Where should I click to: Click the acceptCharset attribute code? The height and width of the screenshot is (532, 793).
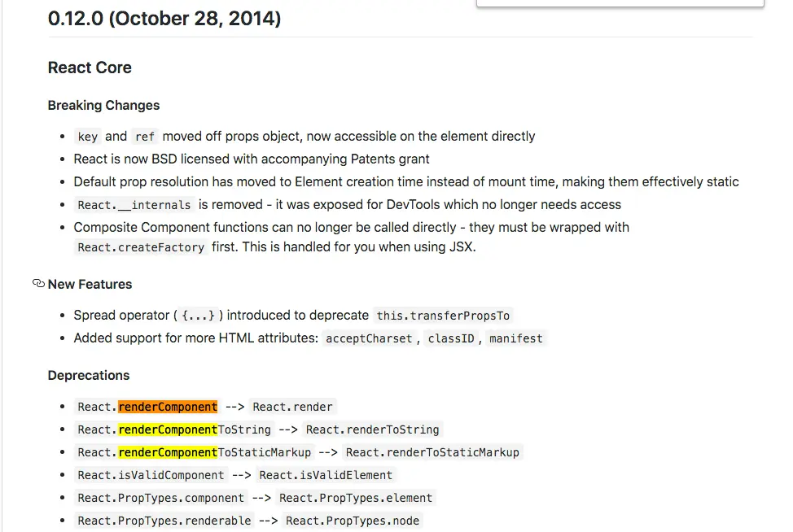tap(369, 338)
